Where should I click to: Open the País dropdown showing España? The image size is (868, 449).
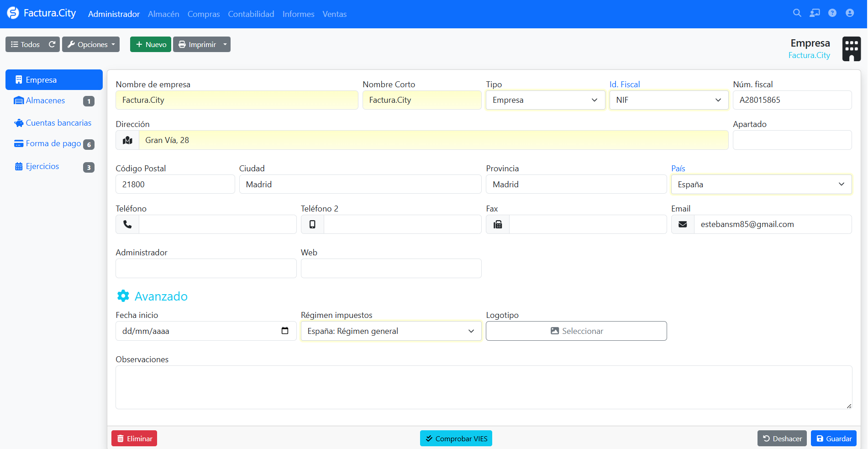tap(761, 184)
